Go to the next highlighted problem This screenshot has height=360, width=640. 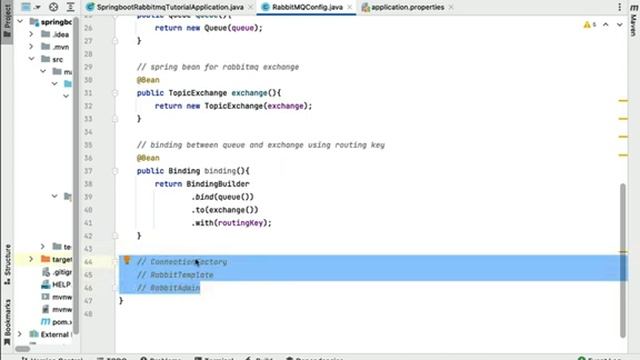[620, 25]
